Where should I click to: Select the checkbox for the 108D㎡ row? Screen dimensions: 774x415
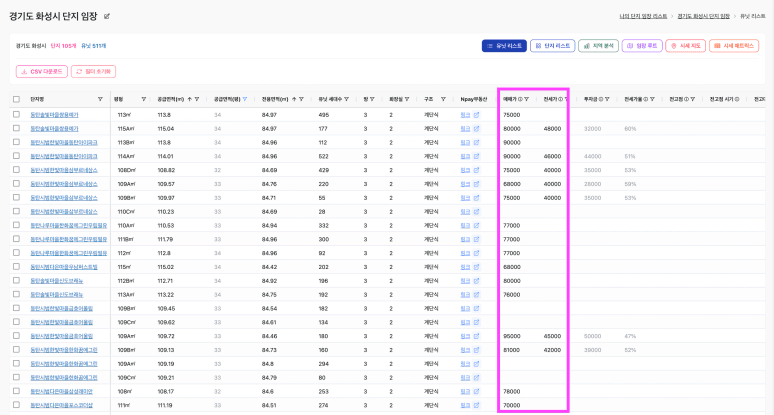click(x=16, y=170)
